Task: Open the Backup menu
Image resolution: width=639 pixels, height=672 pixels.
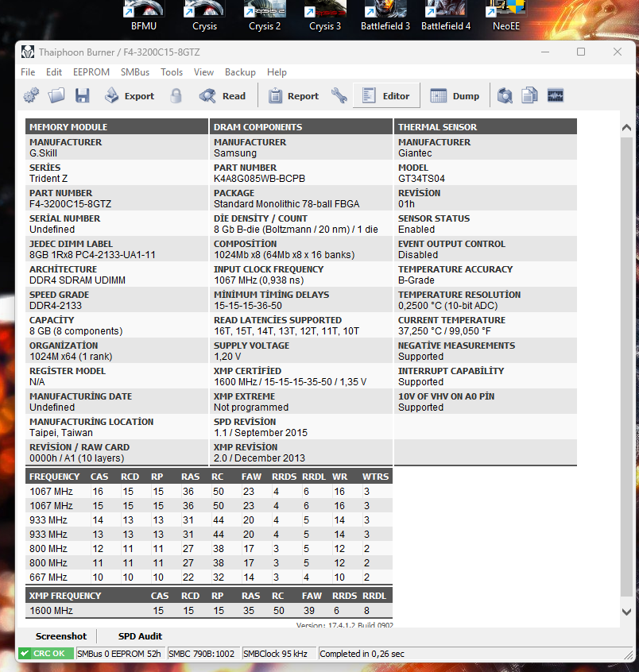Action: coord(240,72)
